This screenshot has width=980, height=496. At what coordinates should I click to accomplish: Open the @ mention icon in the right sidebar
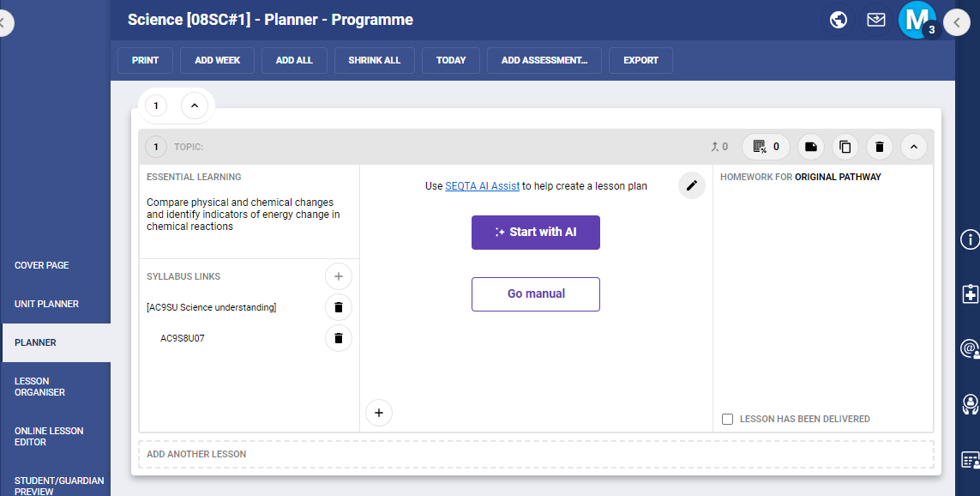(970, 348)
